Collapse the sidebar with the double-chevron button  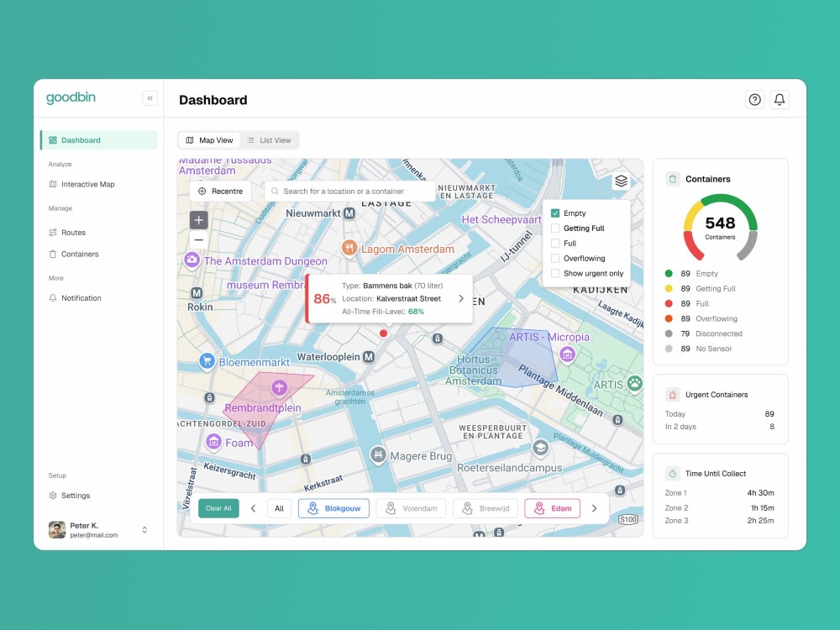point(150,98)
